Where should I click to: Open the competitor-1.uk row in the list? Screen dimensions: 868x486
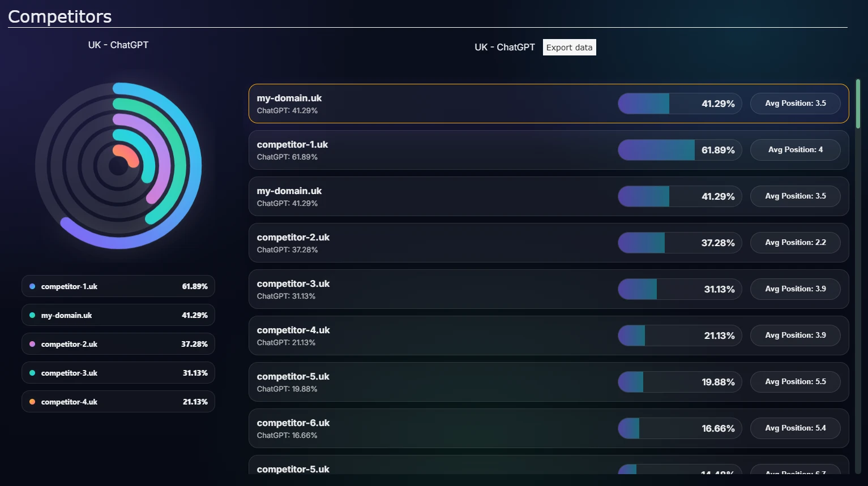pyautogui.click(x=292, y=145)
